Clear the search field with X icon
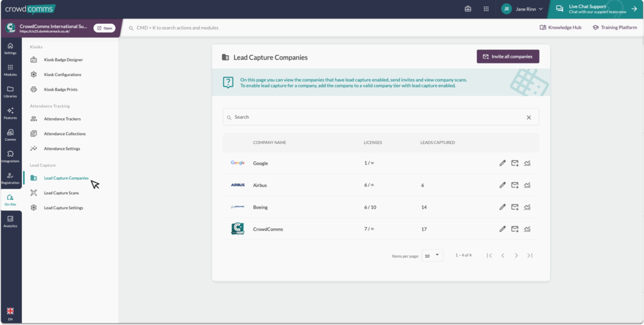The width and height of the screenshot is (644, 325). tap(528, 118)
